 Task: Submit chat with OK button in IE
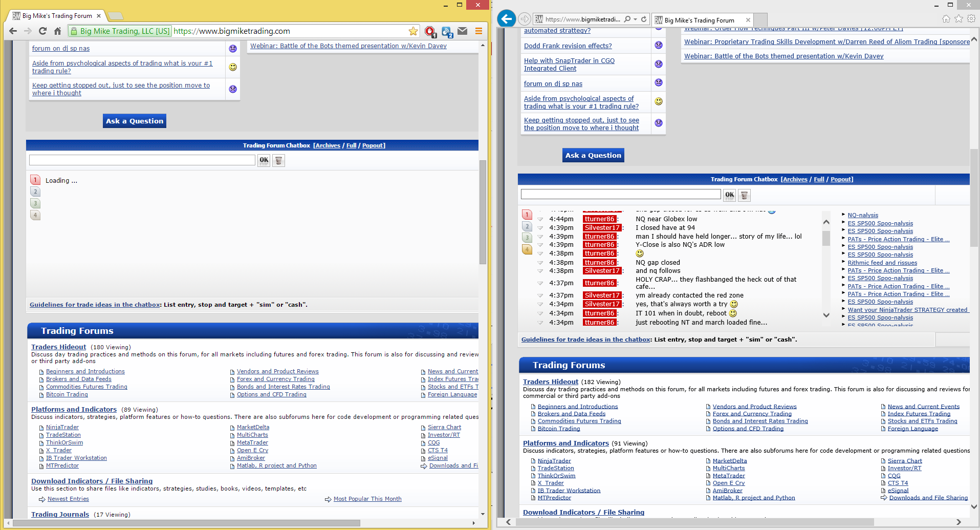(x=730, y=195)
